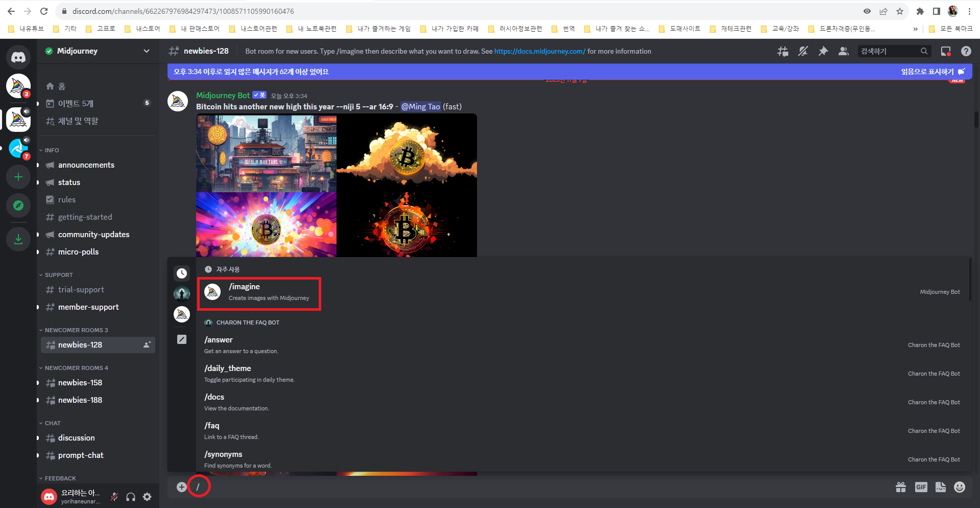Open the micro-polls channel
This screenshot has width=980, height=508.
pyautogui.click(x=98, y=252)
